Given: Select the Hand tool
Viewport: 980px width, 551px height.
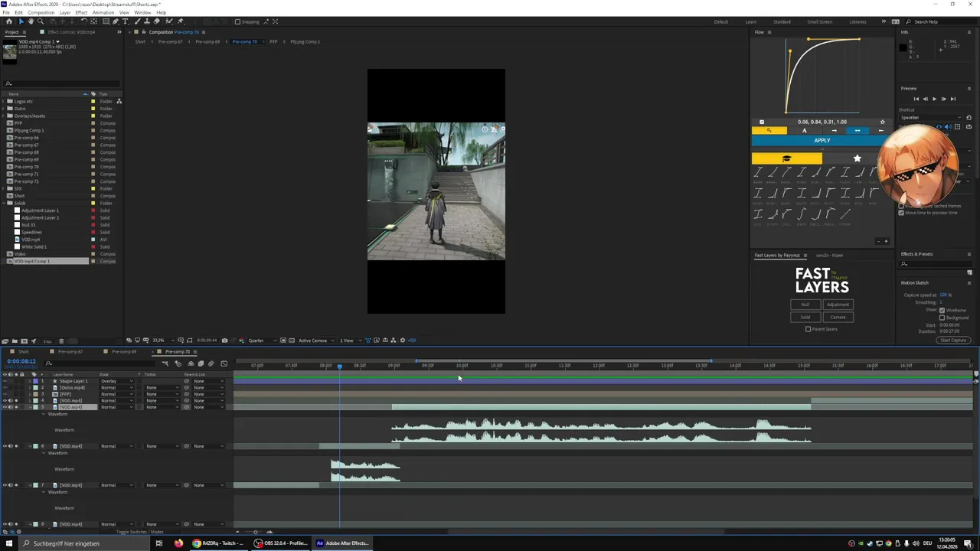Looking at the screenshot, I should click(31, 21).
